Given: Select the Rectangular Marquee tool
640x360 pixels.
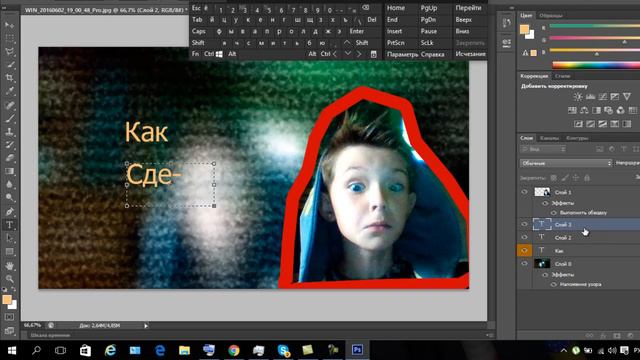Looking at the screenshot, I should click(x=9, y=38).
